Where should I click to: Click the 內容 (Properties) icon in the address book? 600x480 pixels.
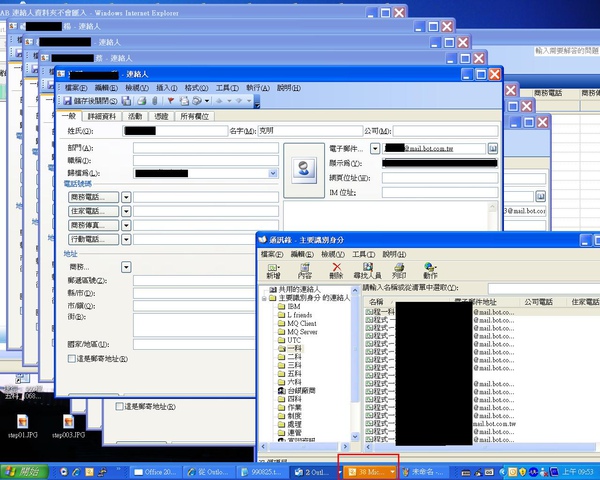pyautogui.click(x=305, y=271)
